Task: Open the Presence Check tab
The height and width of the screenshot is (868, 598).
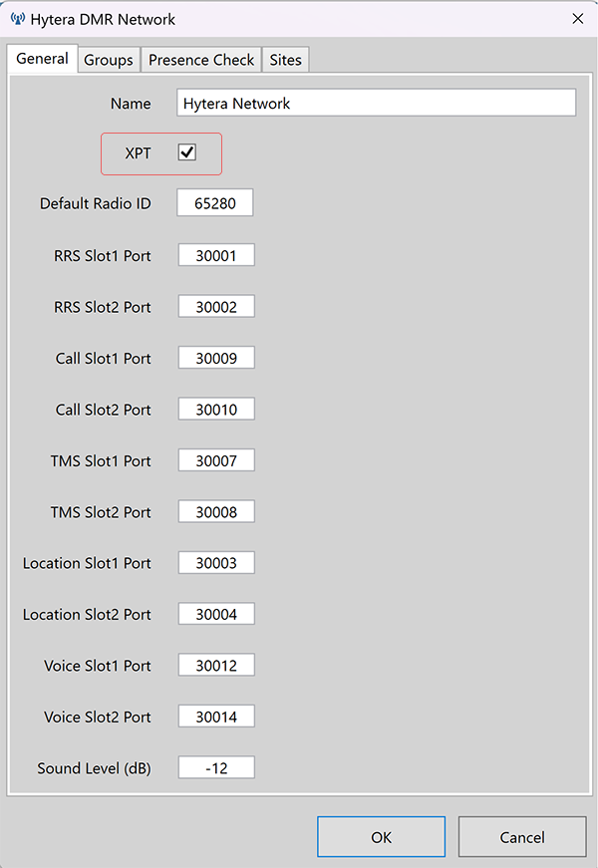Action: (200, 60)
